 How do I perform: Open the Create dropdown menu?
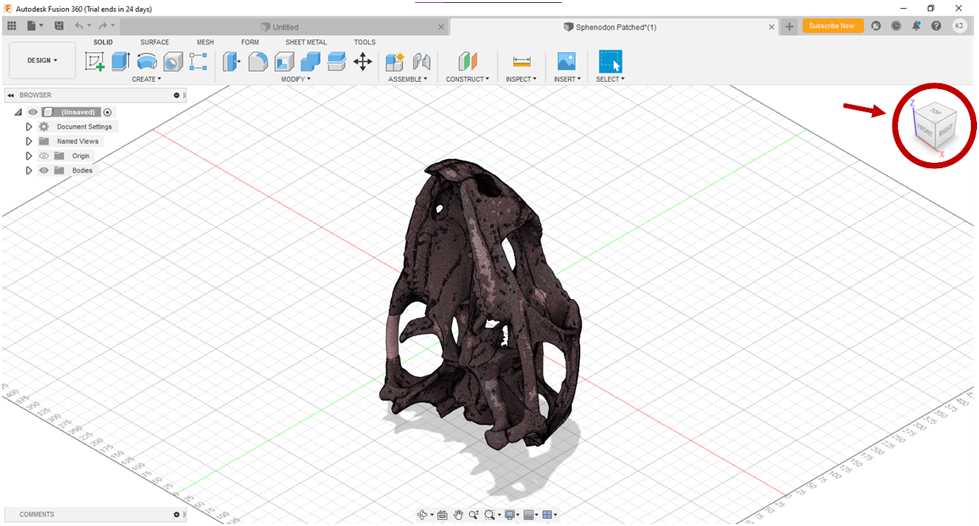click(146, 79)
